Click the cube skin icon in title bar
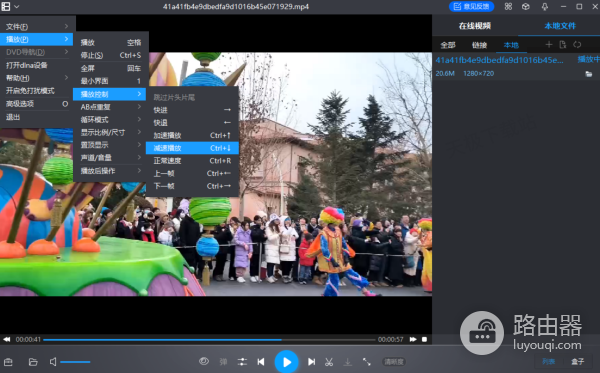600x373 pixels. pos(526,7)
